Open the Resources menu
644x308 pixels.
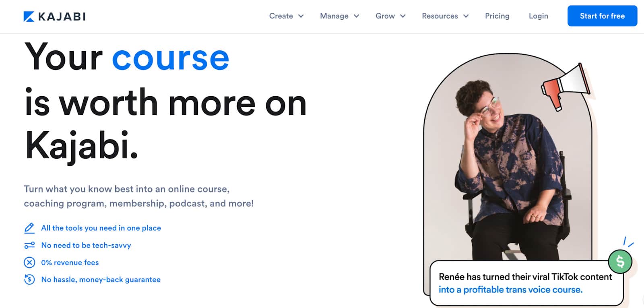pos(440,16)
